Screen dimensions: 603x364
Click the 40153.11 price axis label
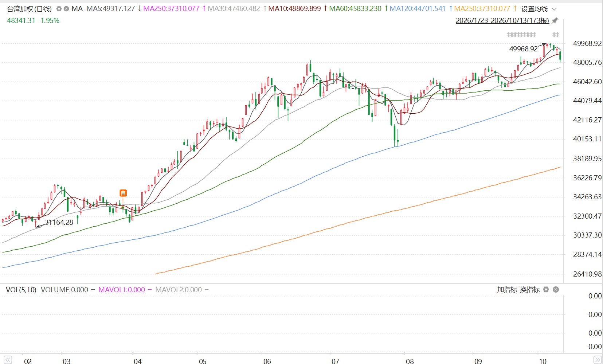[x=587, y=139]
